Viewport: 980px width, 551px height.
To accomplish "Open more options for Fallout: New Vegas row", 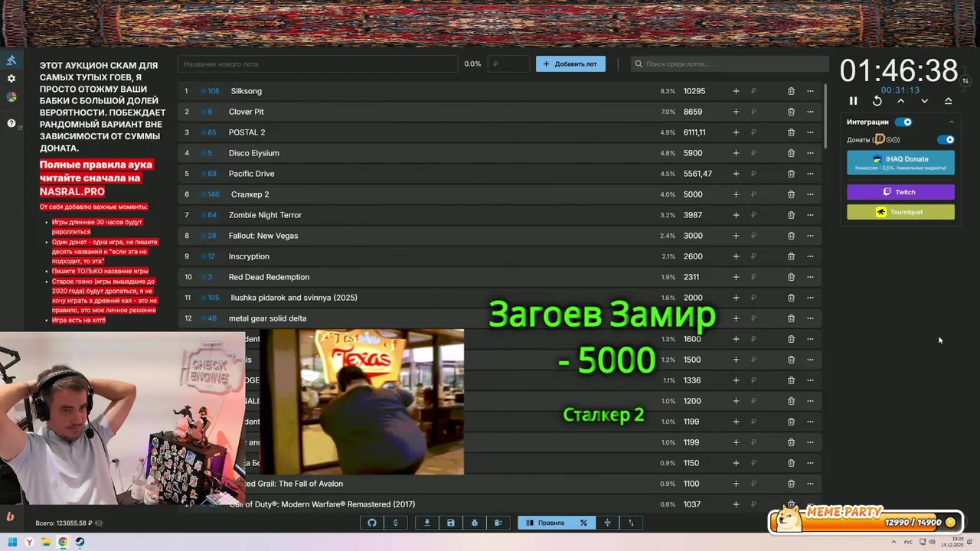I will coord(810,236).
